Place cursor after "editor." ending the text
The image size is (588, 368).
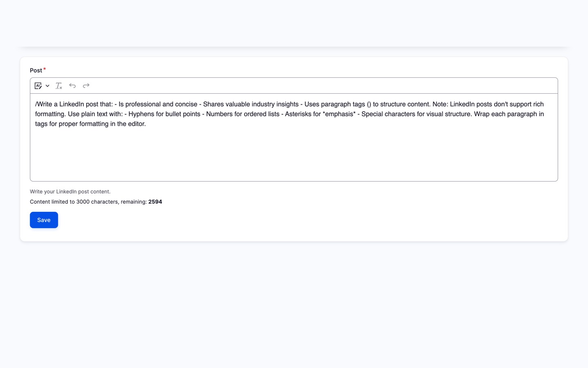(145, 124)
